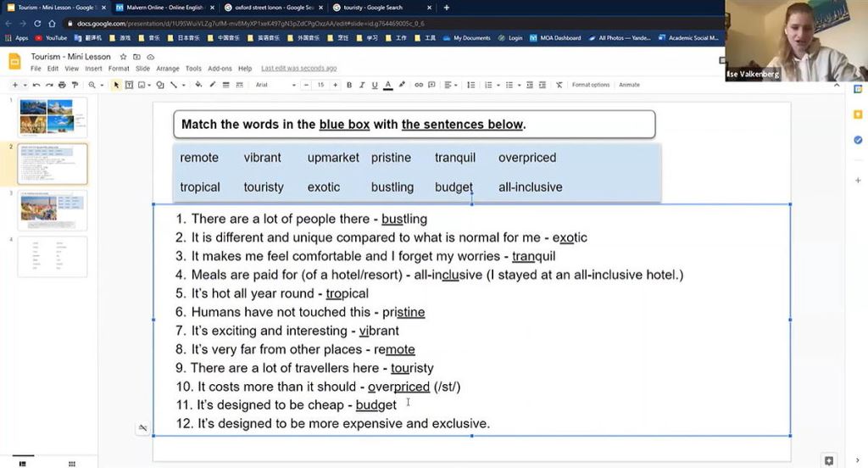Open the My Documents bookmark
The image size is (868, 468).
click(x=467, y=38)
